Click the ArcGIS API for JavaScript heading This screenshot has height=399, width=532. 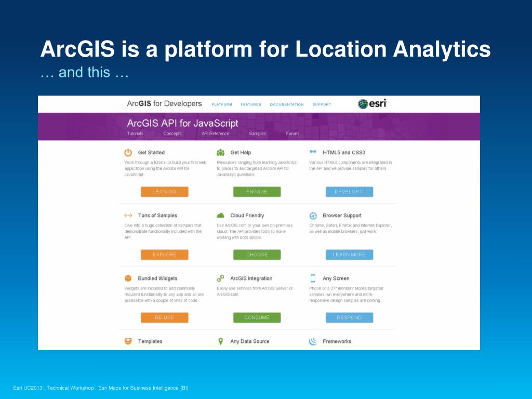point(182,123)
